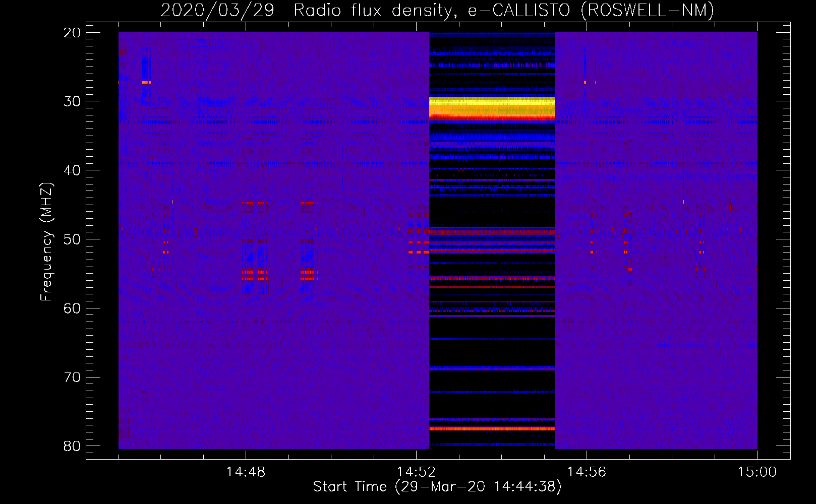Select the 80 frequency tick label
The height and width of the screenshot is (504, 816).
(x=72, y=446)
